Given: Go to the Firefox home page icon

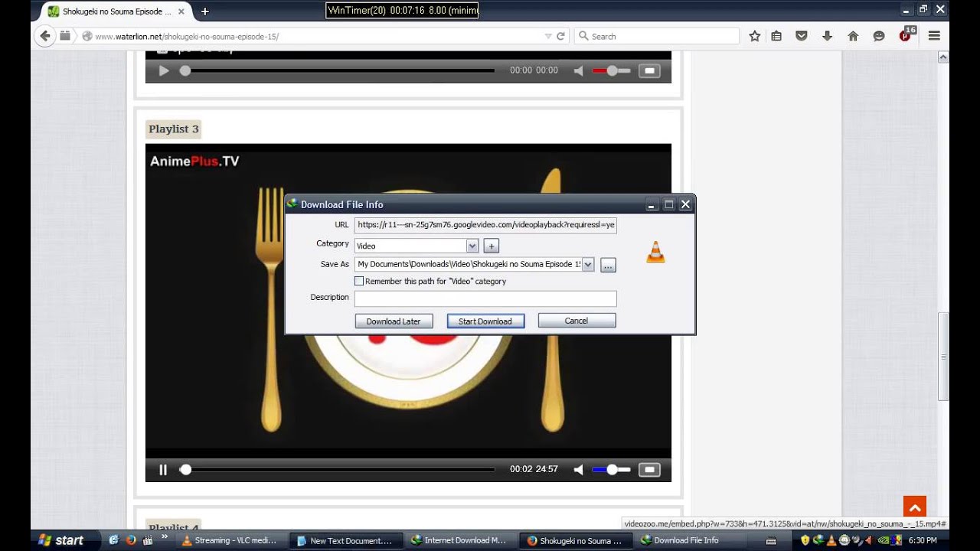Looking at the screenshot, I should [853, 36].
